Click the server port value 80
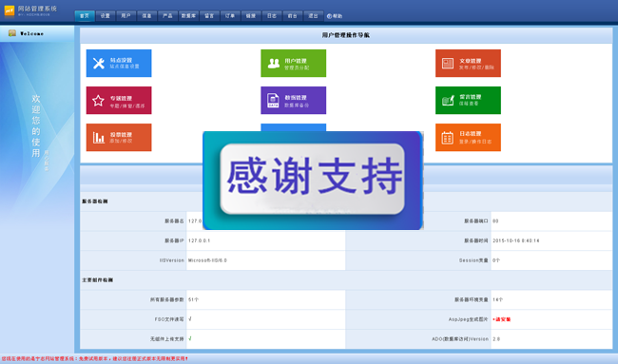 click(495, 221)
